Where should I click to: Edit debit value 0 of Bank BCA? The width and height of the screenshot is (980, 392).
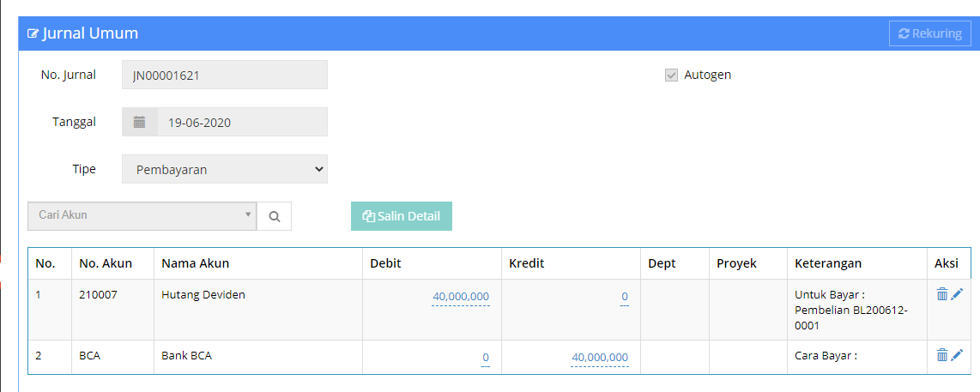(x=486, y=358)
